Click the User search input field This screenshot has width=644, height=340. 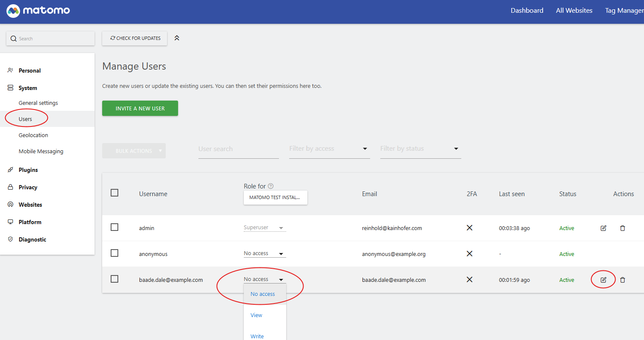coord(238,149)
